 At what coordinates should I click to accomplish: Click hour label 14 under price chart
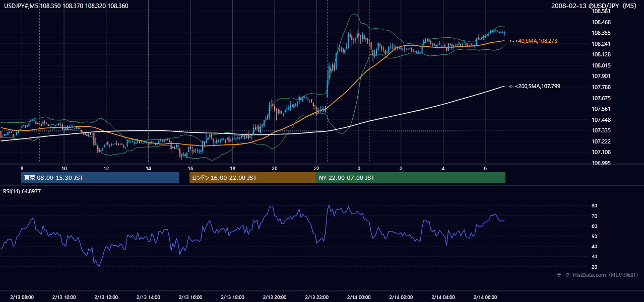(x=148, y=168)
